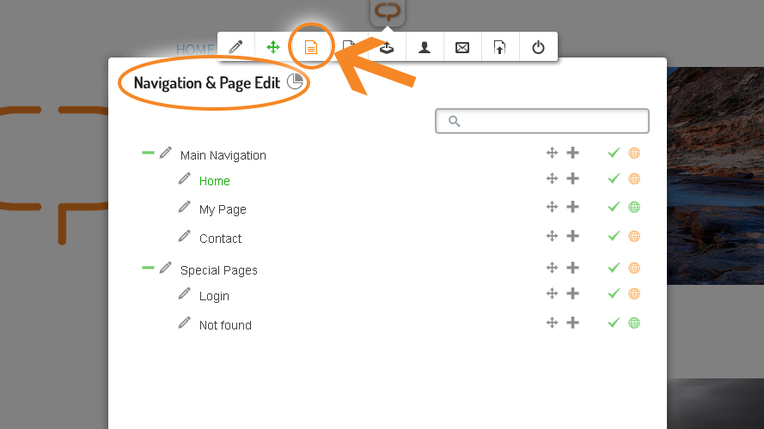The height and width of the screenshot is (429, 764).
Task: Click the page search input field
Action: (543, 121)
